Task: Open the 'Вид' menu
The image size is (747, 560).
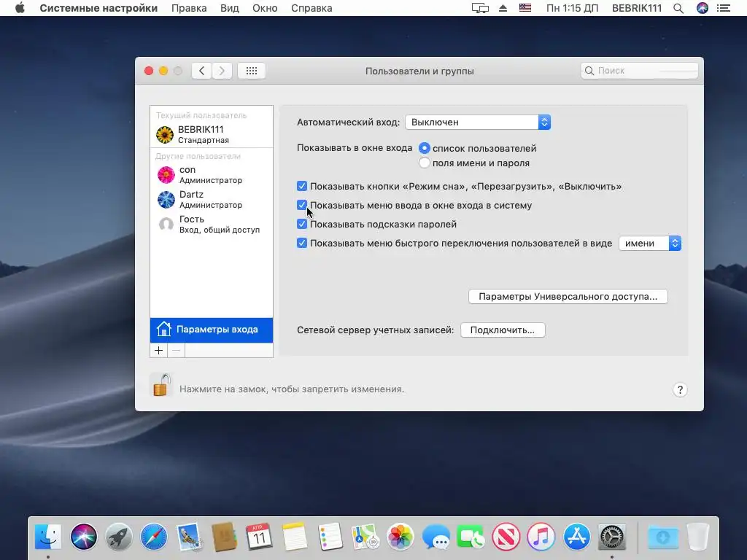Action: pyautogui.click(x=230, y=8)
